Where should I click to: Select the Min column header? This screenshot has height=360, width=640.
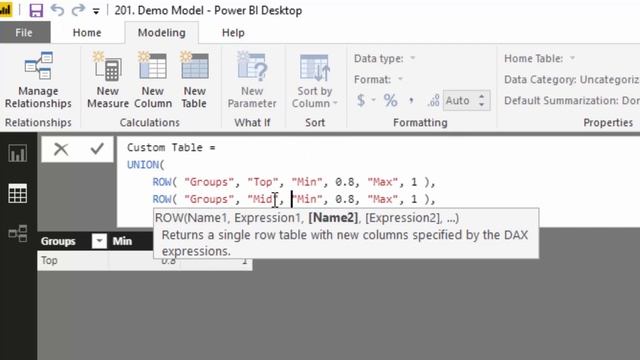pos(122,241)
